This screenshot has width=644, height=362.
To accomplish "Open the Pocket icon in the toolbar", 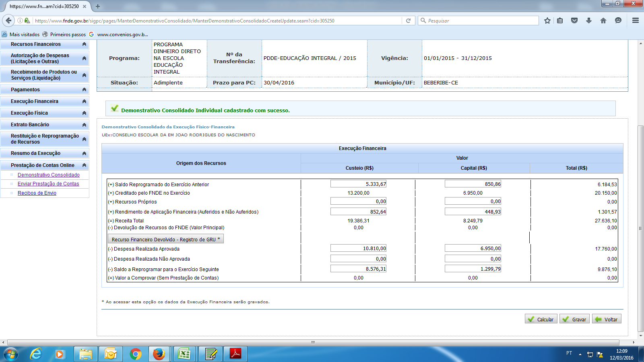I will [x=574, y=21].
